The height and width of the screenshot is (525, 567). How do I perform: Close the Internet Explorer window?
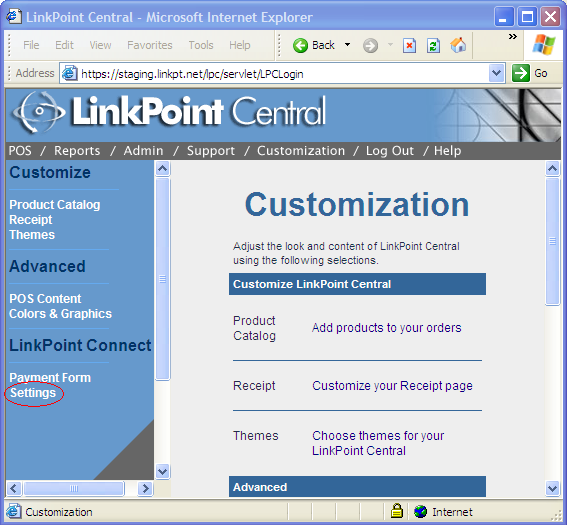550,17
